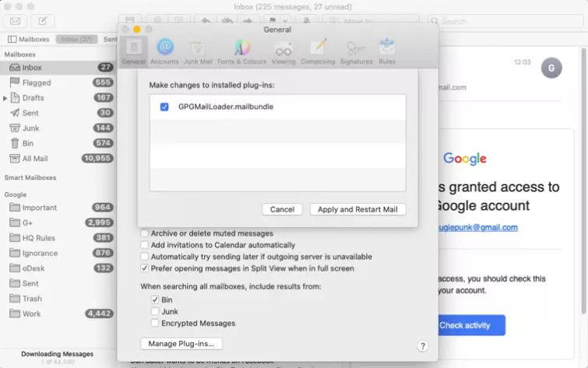Screen dimensions: 588x368
Task: Open the Viewing preferences pane
Action: click(283, 51)
